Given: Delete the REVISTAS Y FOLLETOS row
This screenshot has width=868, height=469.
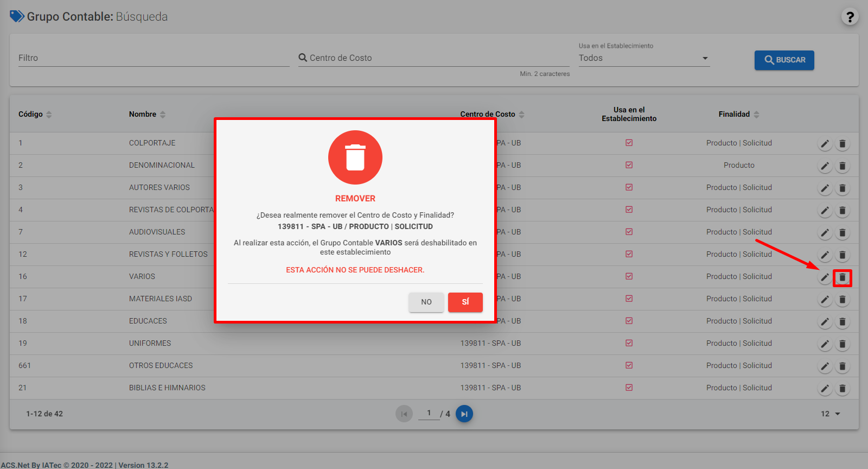Looking at the screenshot, I should click(843, 255).
